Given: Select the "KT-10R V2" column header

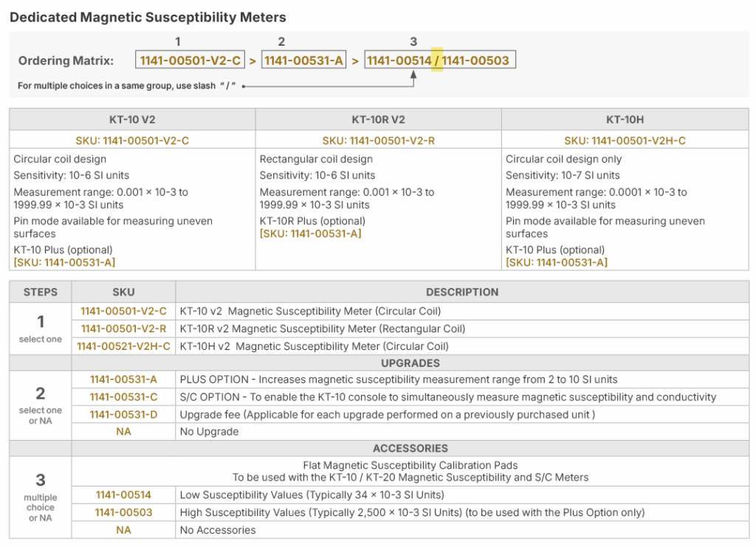Looking at the screenshot, I should coord(379,120).
